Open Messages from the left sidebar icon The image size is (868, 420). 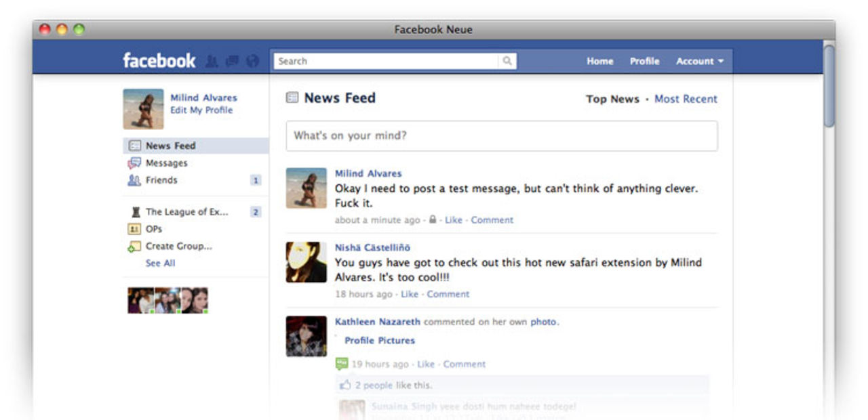[x=134, y=163]
